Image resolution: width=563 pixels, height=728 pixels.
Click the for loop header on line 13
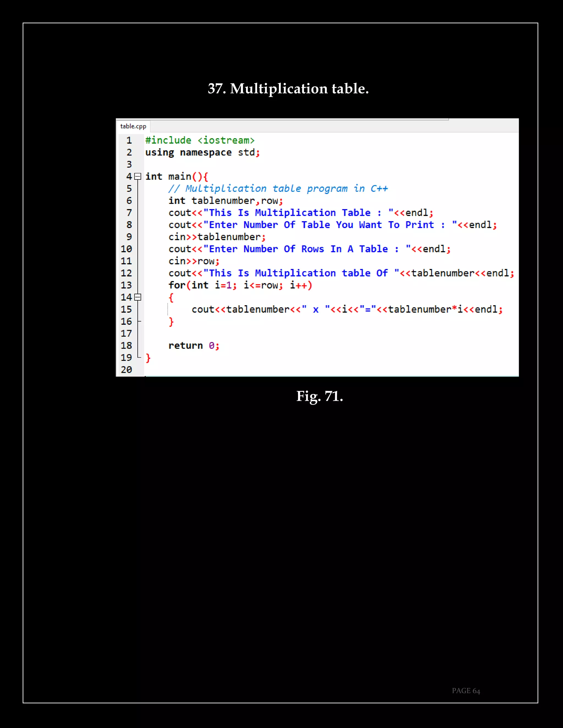point(240,285)
